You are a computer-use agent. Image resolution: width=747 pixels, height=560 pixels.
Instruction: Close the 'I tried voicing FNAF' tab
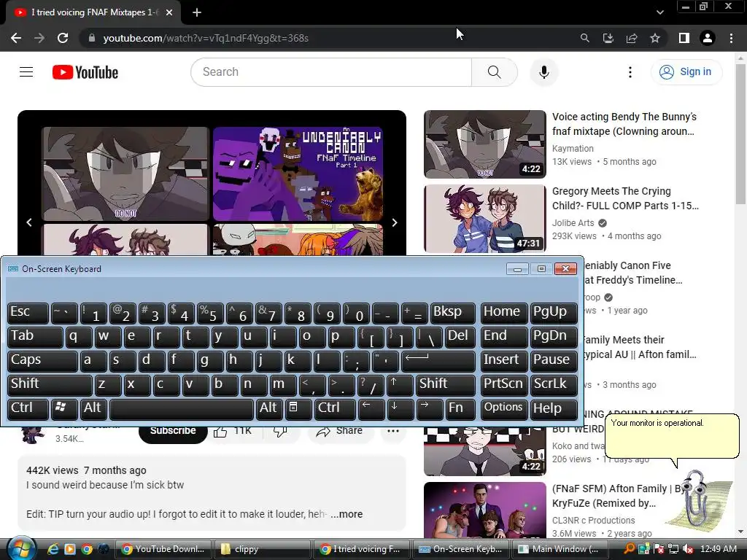tap(169, 12)
